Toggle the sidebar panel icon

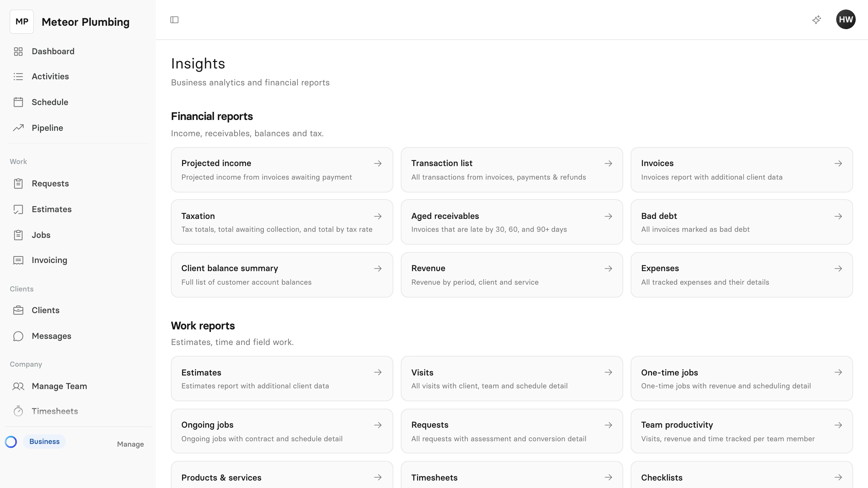tap(174, 20)
